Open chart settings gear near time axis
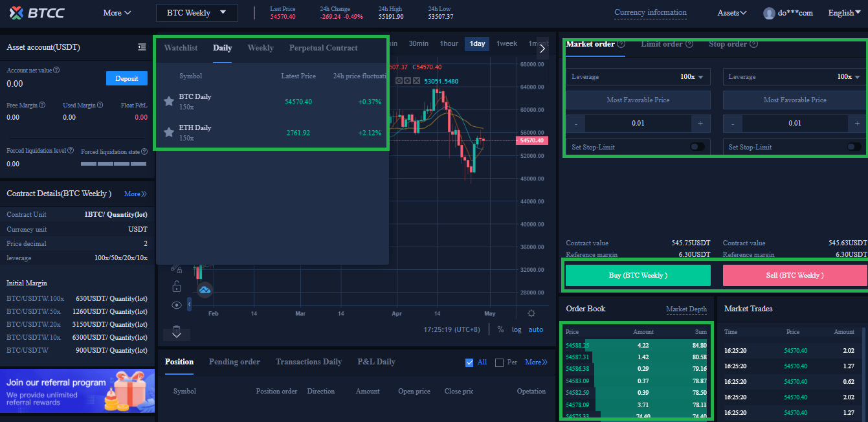Screen dimensions: 868x422 (x=531, y=313)
